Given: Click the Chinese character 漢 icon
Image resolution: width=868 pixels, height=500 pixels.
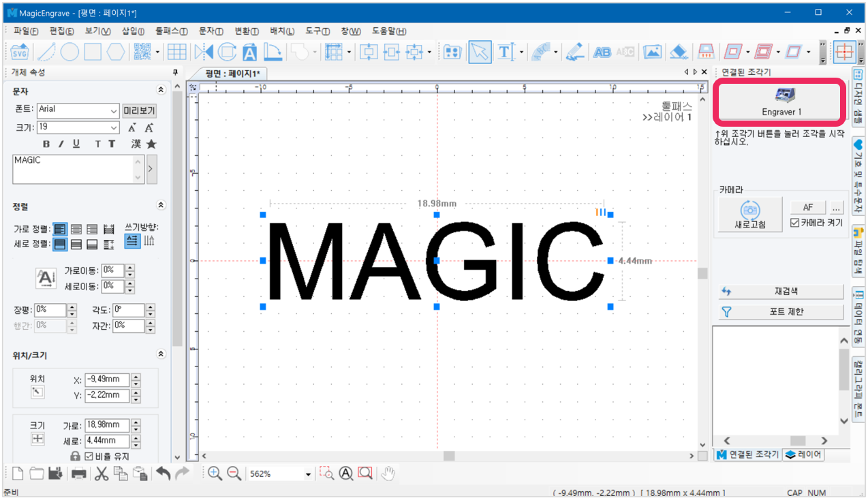Looking at the screenshot, I should point(136,144).
